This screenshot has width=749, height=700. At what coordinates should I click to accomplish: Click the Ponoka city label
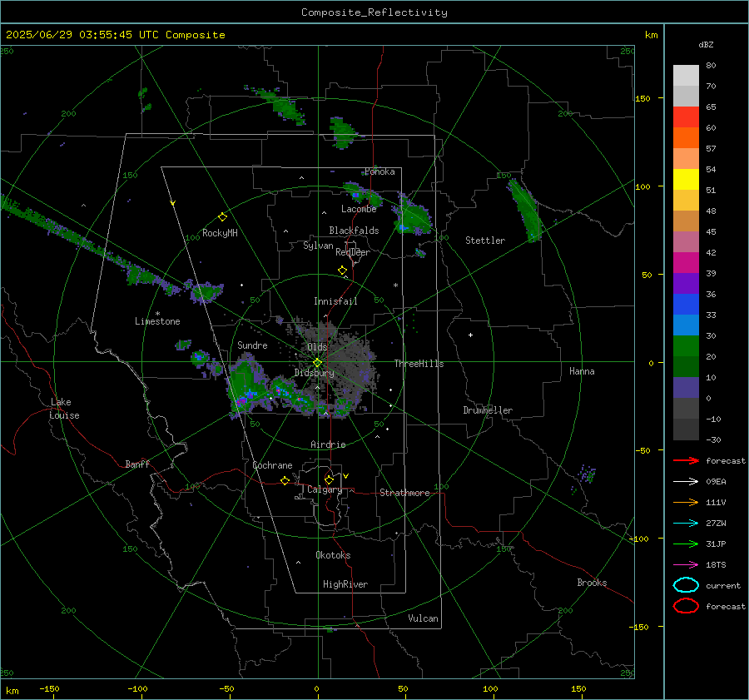pyautogui.click(x=379, y=171)
